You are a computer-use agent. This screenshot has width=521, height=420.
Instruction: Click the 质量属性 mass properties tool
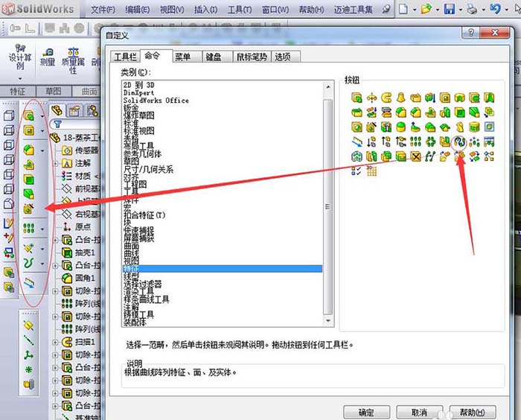click(73, 61)
